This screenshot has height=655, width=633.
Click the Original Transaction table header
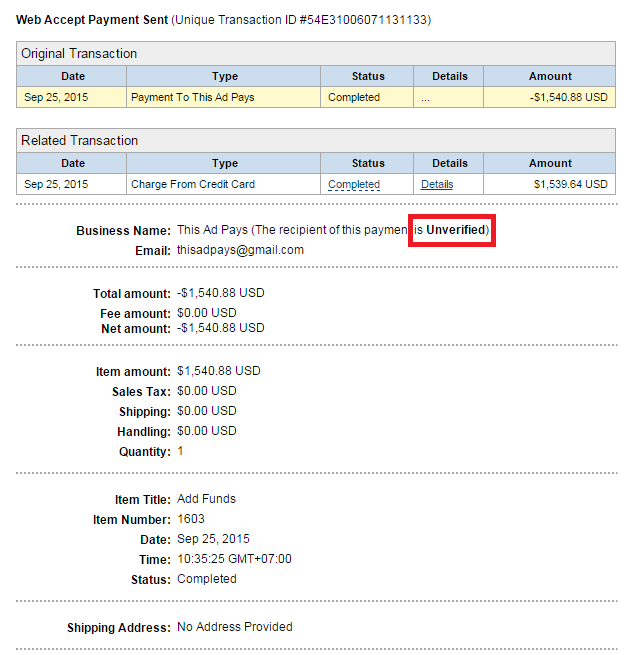tap(79, 54)
